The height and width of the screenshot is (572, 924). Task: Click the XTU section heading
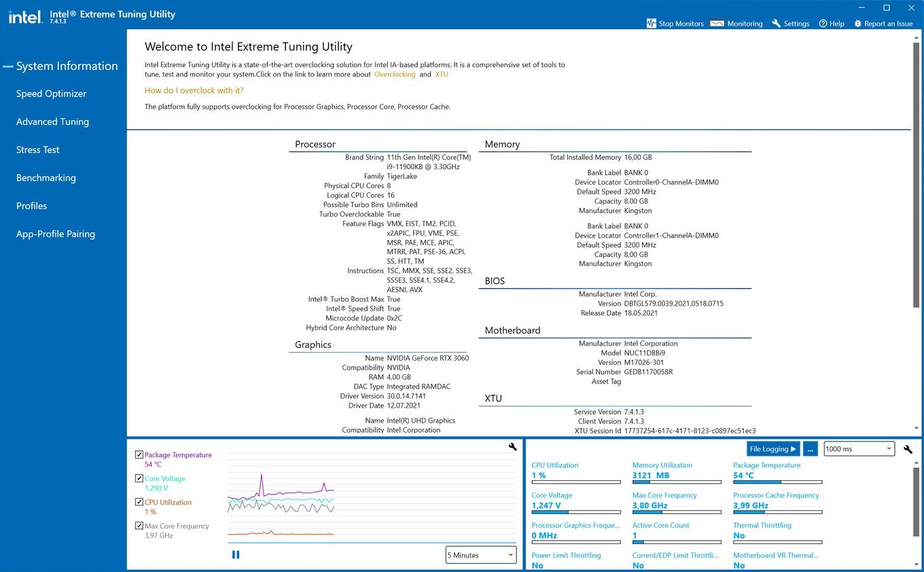tap(493, 398)
